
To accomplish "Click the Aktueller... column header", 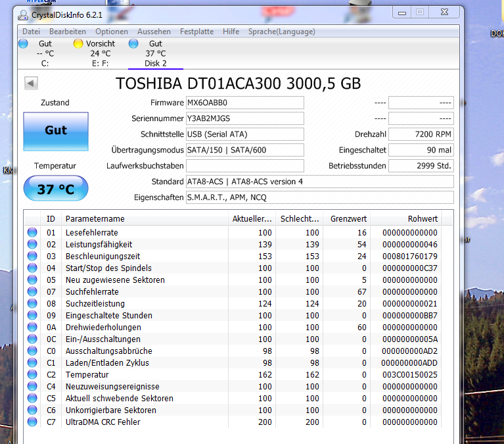I will 252,219.
